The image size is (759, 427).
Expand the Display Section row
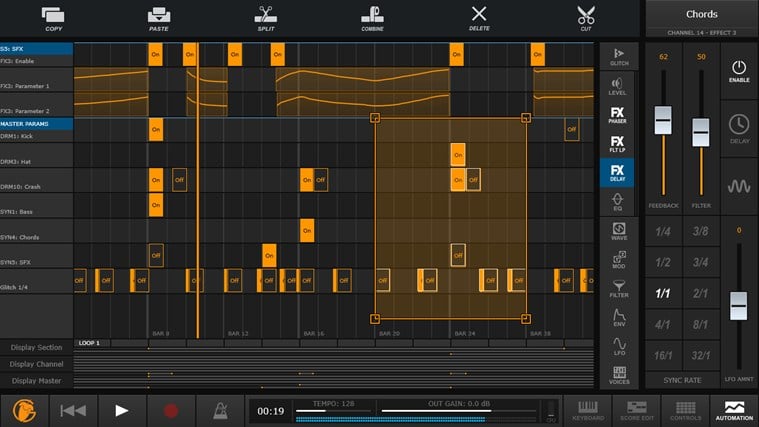pyautogui.click(x=36, y=348)
